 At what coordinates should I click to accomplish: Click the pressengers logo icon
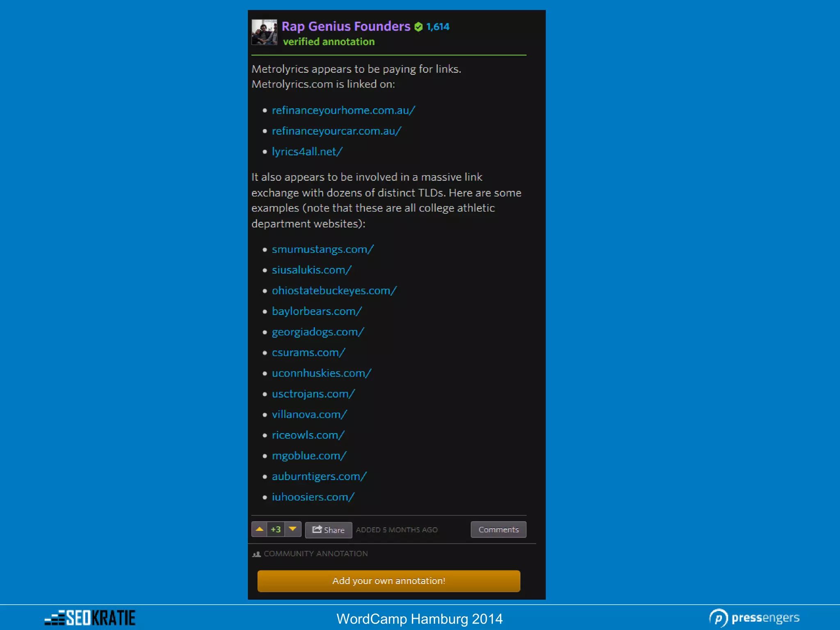click(x=718, y=618)
